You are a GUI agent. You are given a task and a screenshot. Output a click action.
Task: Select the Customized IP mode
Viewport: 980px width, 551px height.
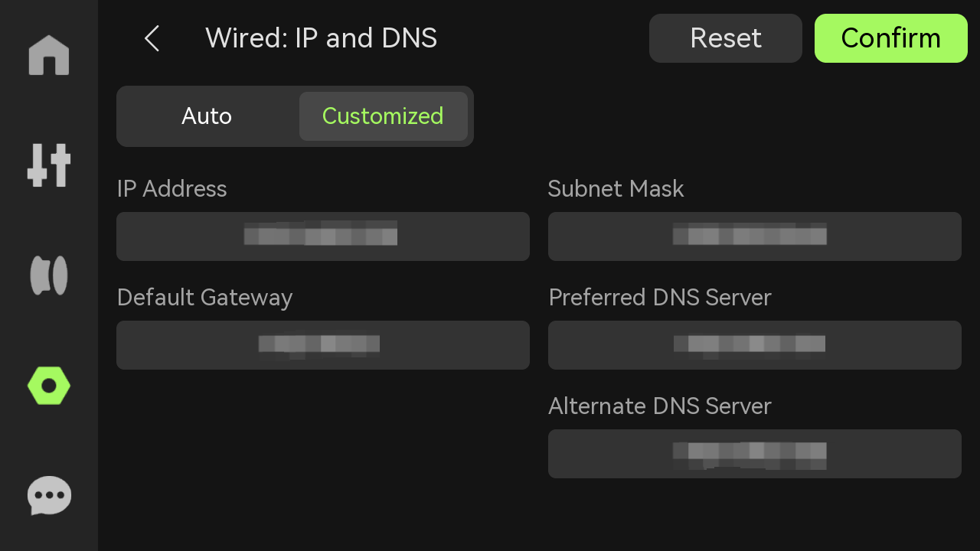point(383,116)
